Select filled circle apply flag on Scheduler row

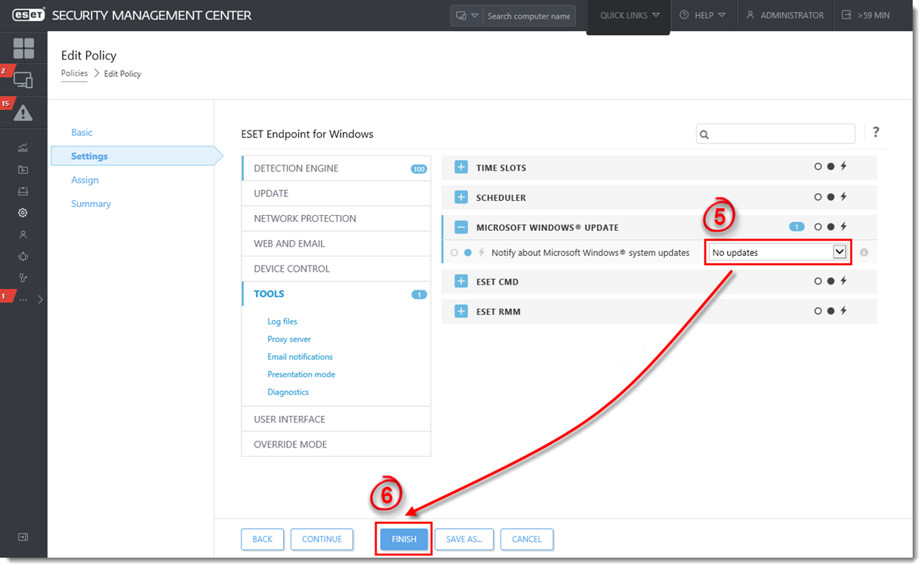click(830, 197)
